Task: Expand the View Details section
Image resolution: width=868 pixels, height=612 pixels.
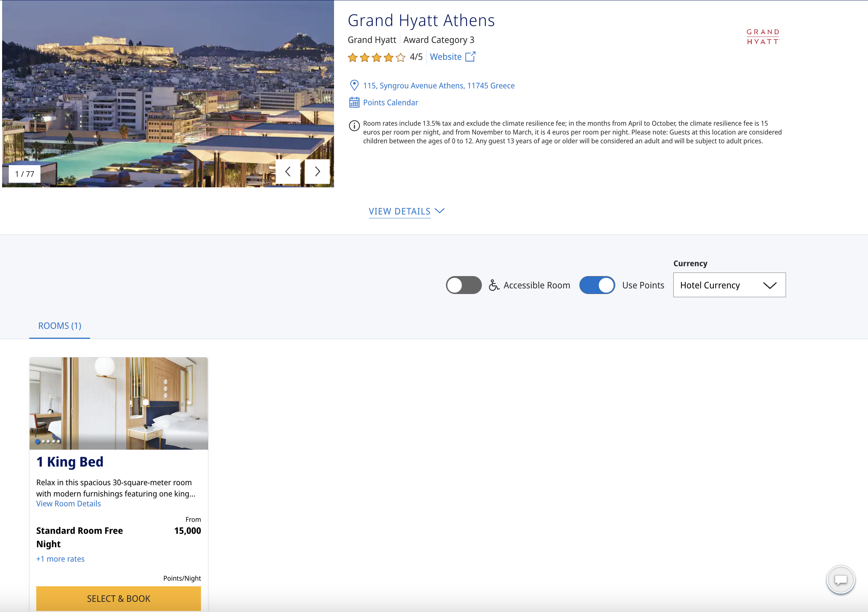Action: (407, 211)
